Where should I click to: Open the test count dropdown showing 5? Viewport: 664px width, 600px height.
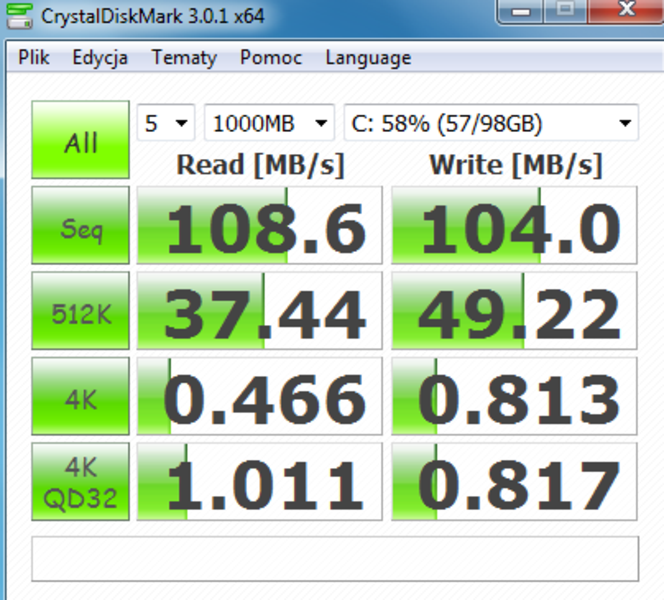click(166, 123)
